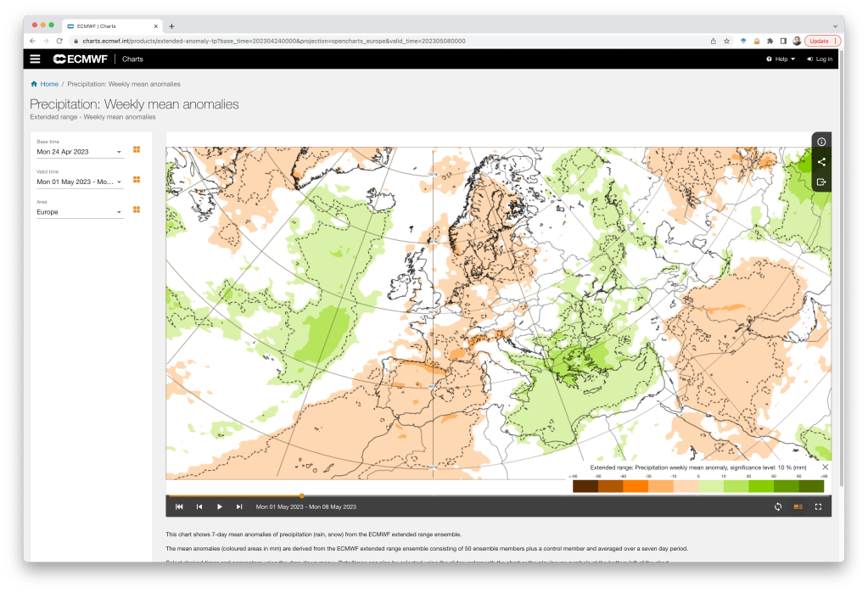Open grid view for Area

[137, 210]
